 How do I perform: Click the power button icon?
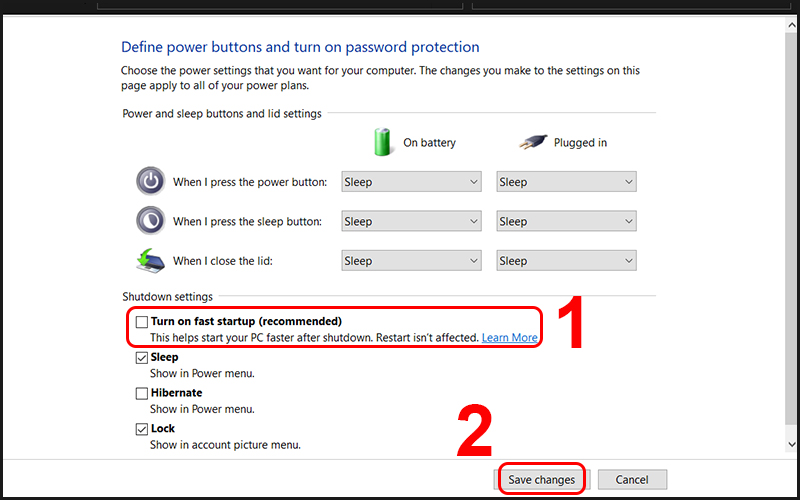click(151, 181)
